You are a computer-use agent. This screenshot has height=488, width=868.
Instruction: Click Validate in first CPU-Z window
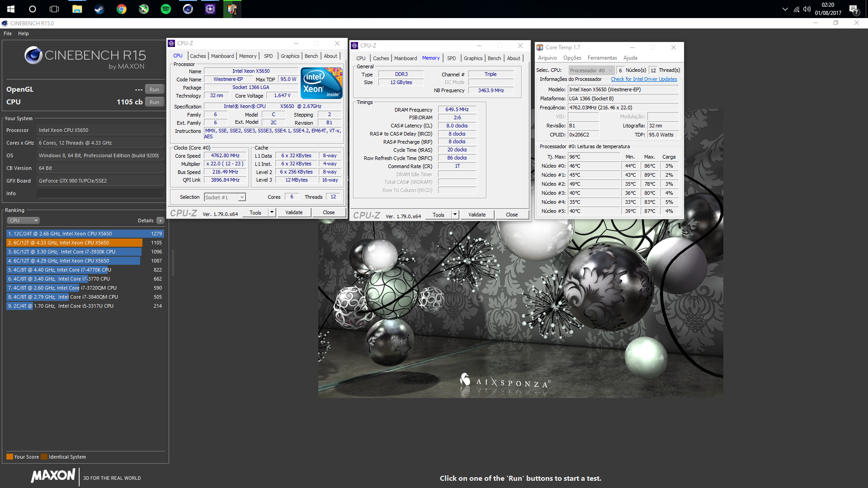point(294,212)
